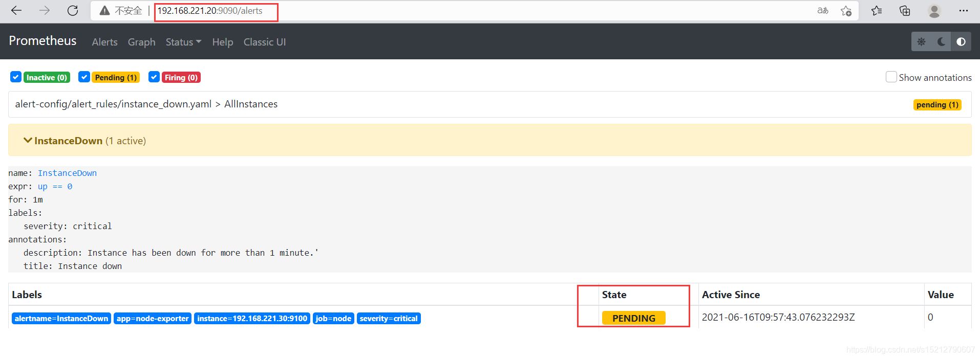Uncheck the Inactive (0) filter checkbox
The image size is (980, 359).
click(x=16, y=77)
